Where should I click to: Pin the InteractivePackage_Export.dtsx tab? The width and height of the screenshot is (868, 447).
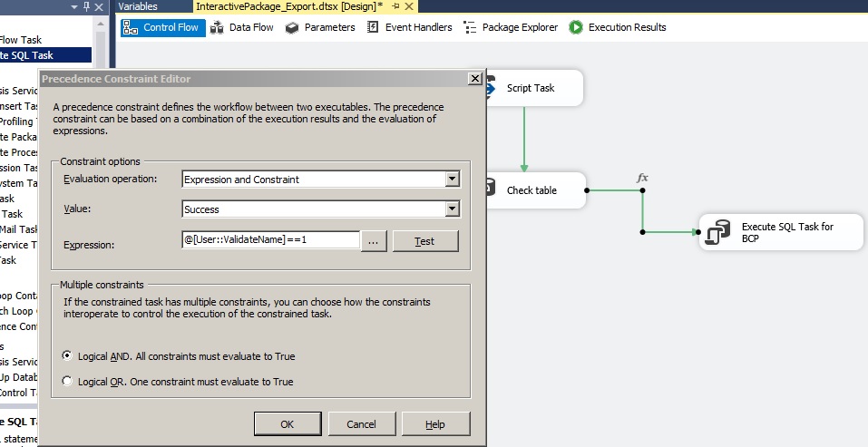(x=395, y=6)
